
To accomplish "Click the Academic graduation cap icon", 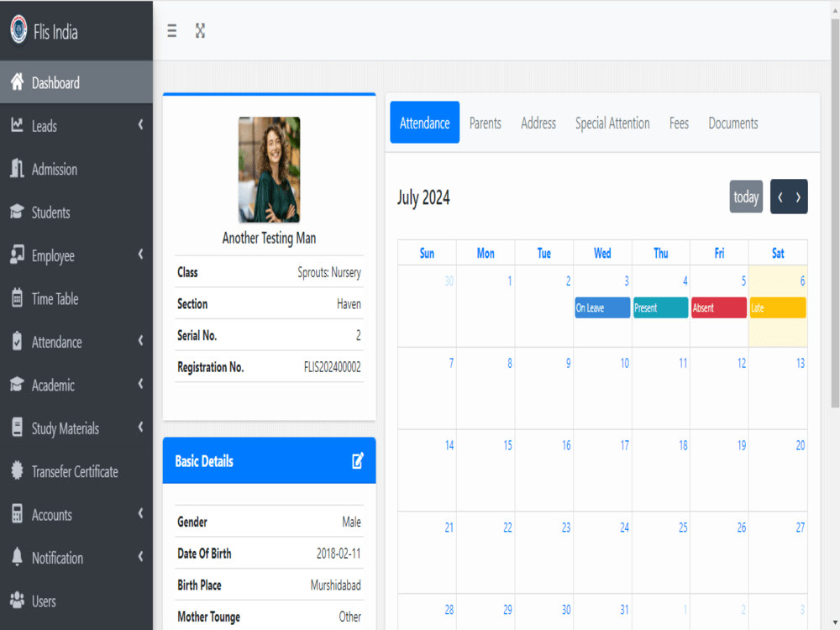I will [17, 384].
